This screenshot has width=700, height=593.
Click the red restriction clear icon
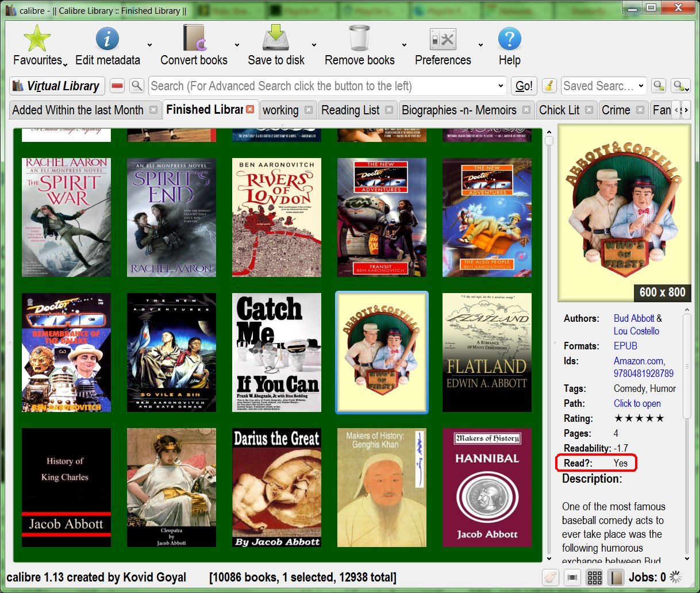tap(117, 86)
